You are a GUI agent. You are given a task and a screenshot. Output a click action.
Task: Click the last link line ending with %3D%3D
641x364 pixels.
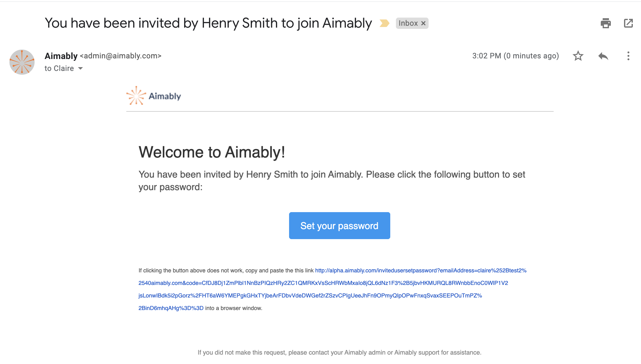pos(171,308)
